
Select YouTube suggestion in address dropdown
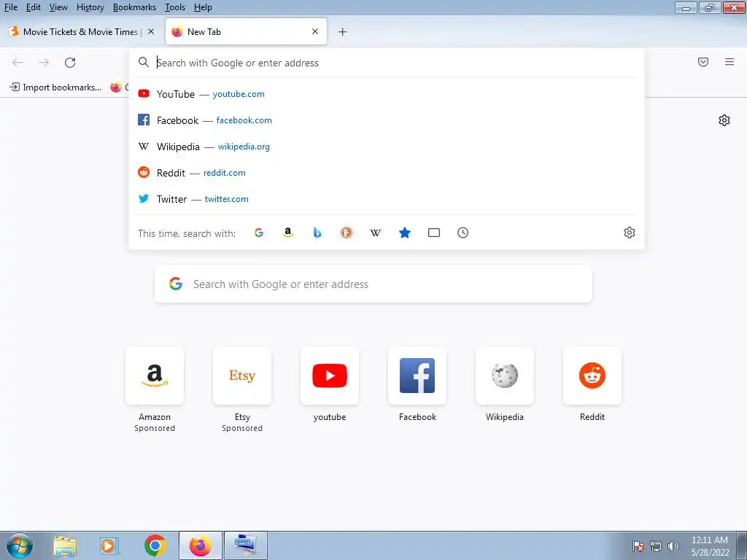pos(387,94)
